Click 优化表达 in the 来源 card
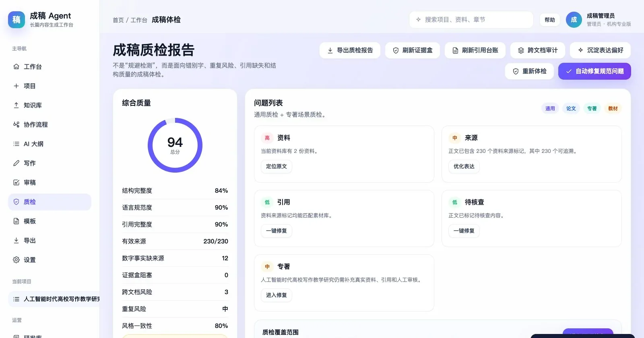644x338 pixels. coord(464,166)
